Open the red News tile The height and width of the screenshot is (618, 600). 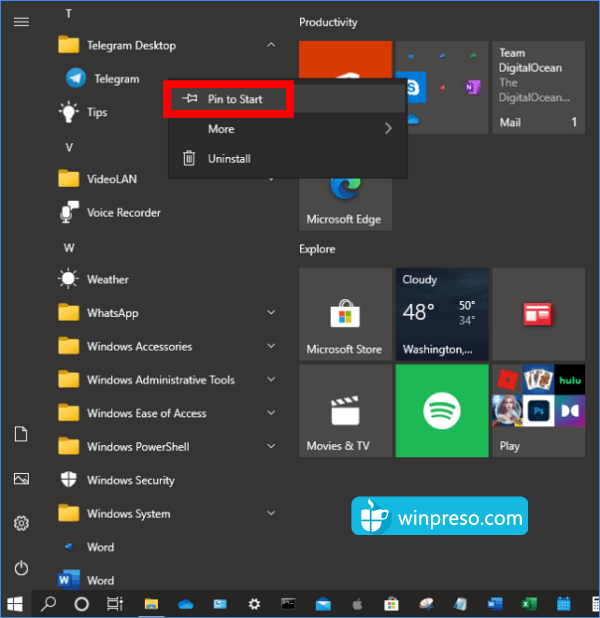(539, 314)
